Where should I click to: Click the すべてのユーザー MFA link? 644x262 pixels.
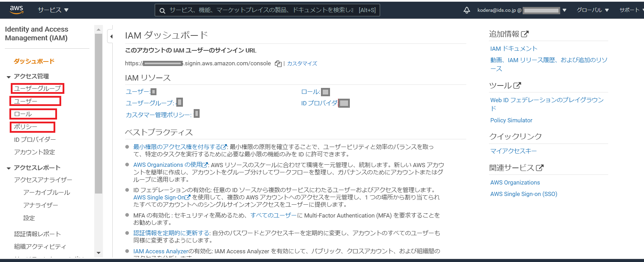[x=273, y=215]
